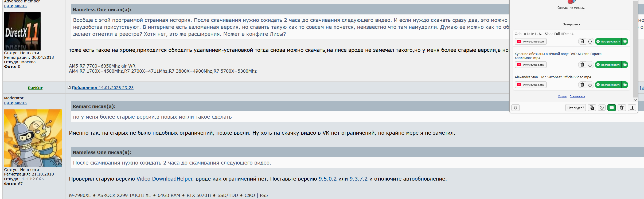Quote the Advanced member's post via цитировать
The width and height of the screenshot is (644, 199).
[x=15, y=6]
